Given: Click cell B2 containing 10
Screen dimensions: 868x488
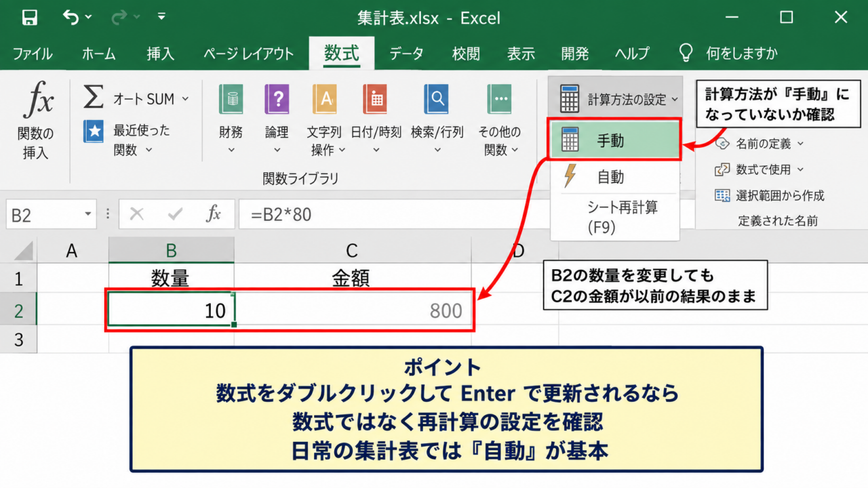Looking at the screenshot, I should pos(171,310).
